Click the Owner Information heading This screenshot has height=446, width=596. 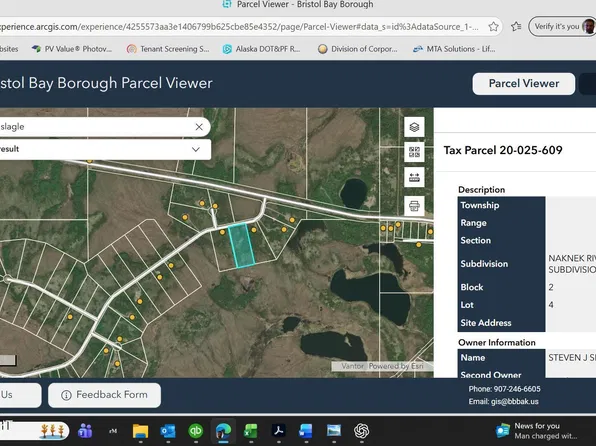pos(497,343)
